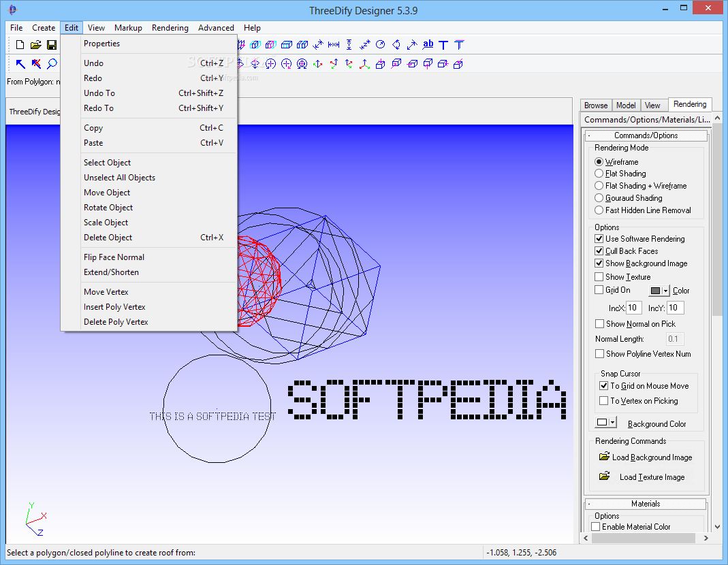
Task: Select Flat Shading rendering mode
Action: click(x=599, y=173)
